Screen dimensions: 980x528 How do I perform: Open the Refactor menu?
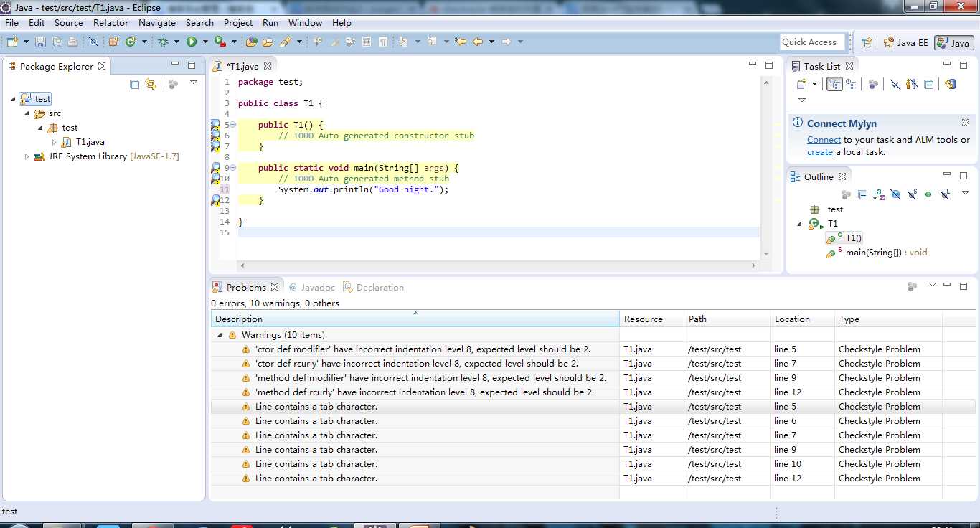click(110, 22)
